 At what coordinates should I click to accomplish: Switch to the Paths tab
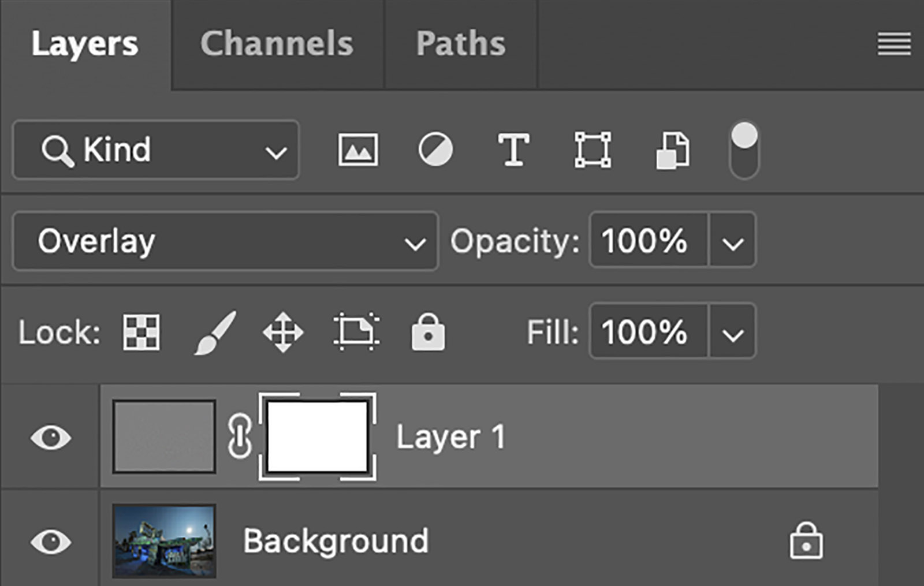(460, 44)
